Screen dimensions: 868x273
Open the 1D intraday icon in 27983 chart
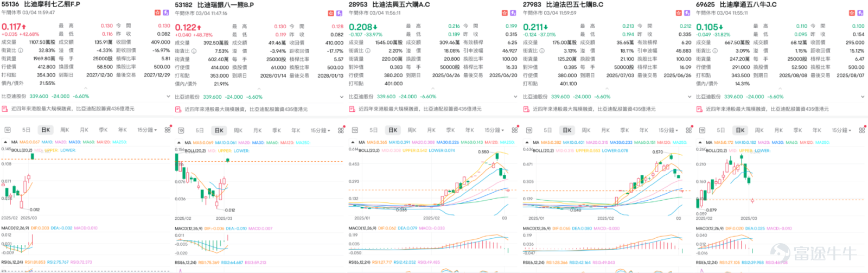pos(529,130)
